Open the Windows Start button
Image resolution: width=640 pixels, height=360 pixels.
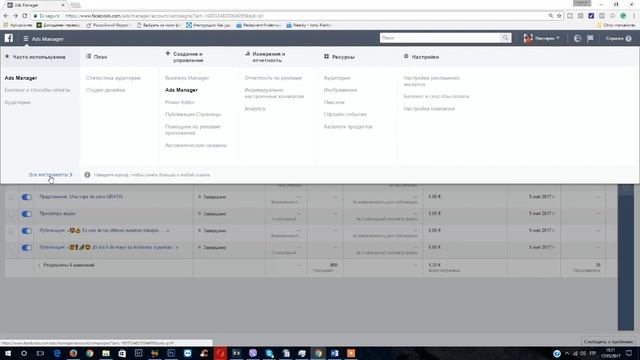pos(8,353)
